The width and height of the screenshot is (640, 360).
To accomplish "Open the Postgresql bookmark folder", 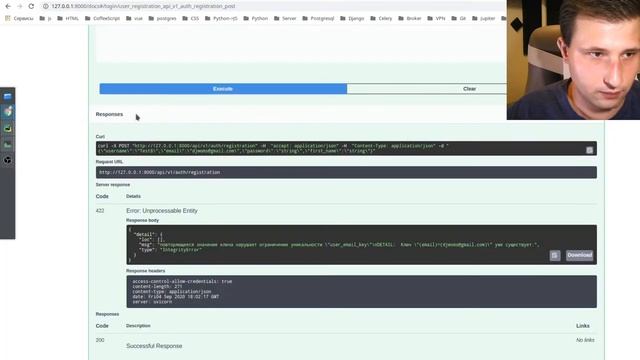I will (x=318, y=18).
